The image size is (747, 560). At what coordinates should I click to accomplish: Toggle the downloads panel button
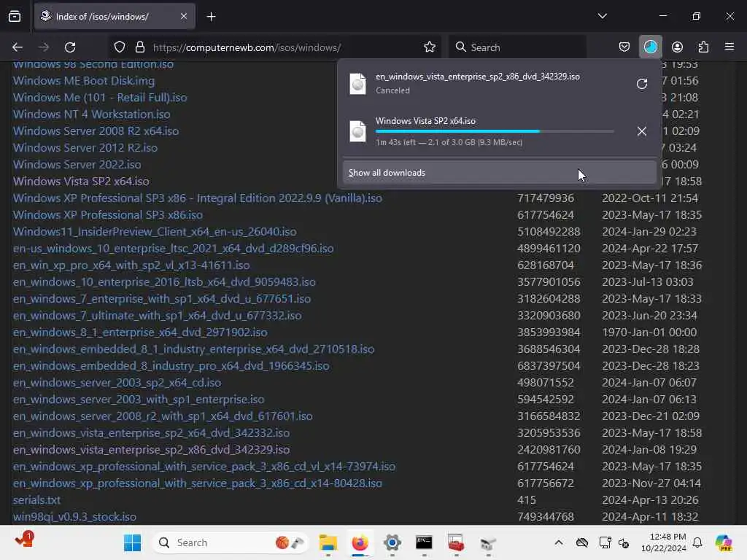pyautogui.click(x=650, y=47)
